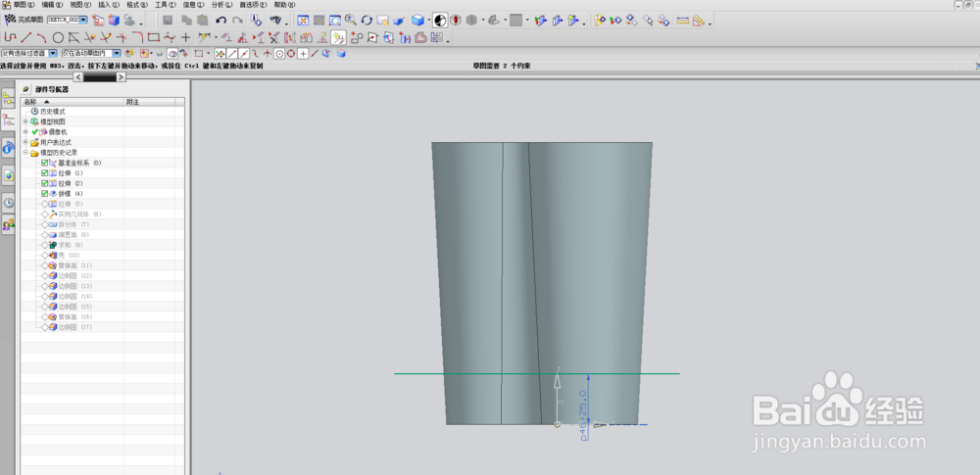The image size is (980, 475).
Task: Select the 历史模式 tree item
Action: 53,112
